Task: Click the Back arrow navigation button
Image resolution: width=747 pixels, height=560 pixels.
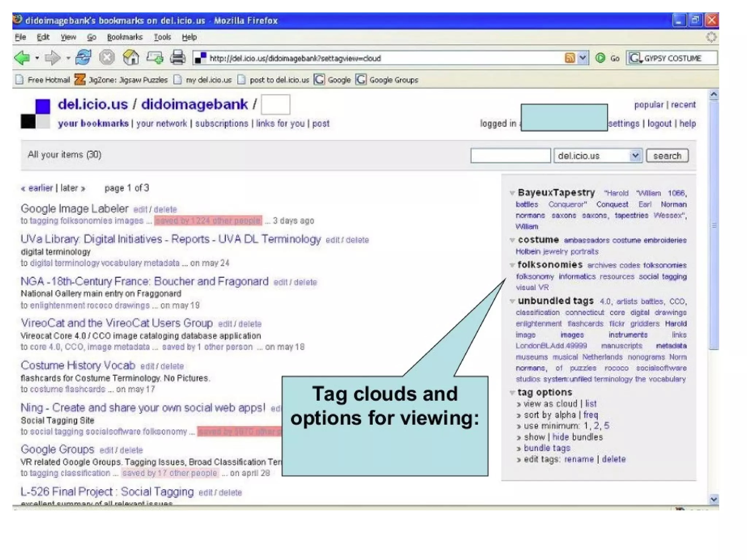Action: [22, 58]
